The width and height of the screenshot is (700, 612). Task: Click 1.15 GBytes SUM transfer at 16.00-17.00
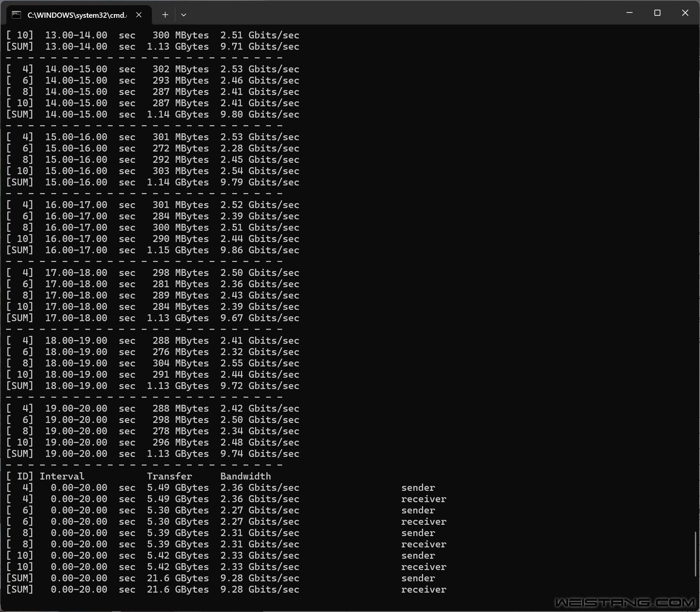[x=178, y=250]
